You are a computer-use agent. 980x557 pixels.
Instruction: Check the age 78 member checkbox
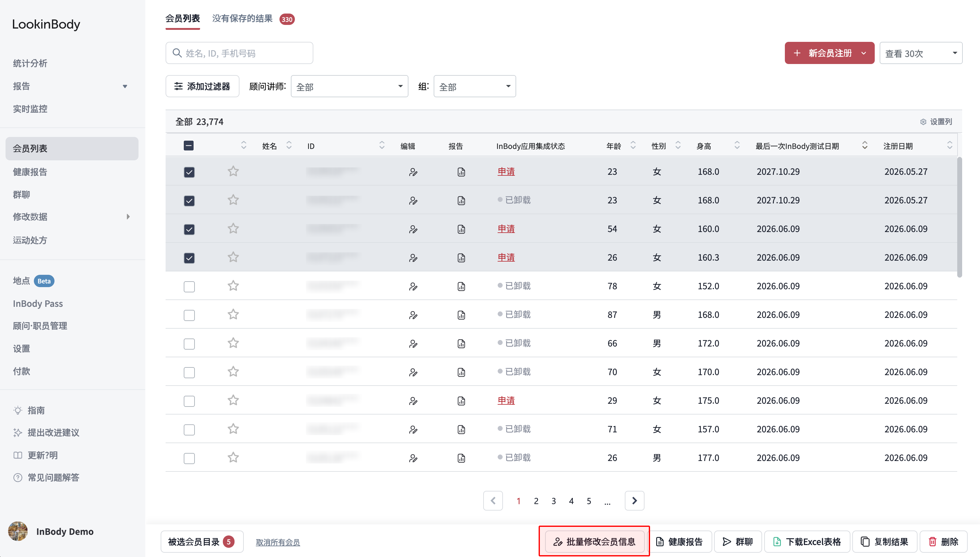pyautogui.click(x=189, y=287)
